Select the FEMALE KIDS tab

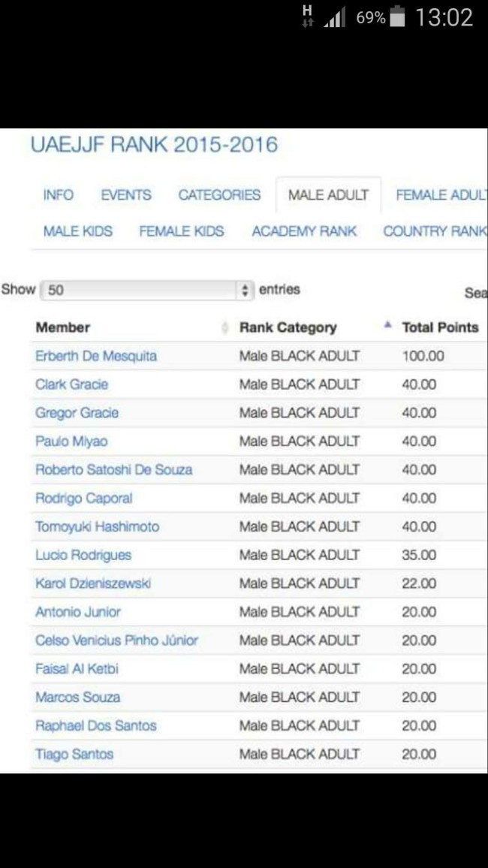point(182,231)
